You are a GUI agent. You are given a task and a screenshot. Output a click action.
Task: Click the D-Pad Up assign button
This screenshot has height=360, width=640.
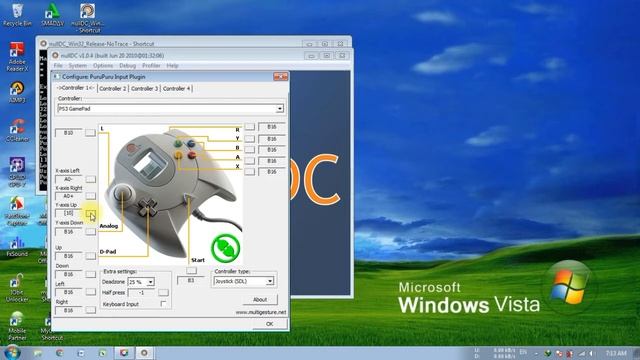tap(90, 256)
